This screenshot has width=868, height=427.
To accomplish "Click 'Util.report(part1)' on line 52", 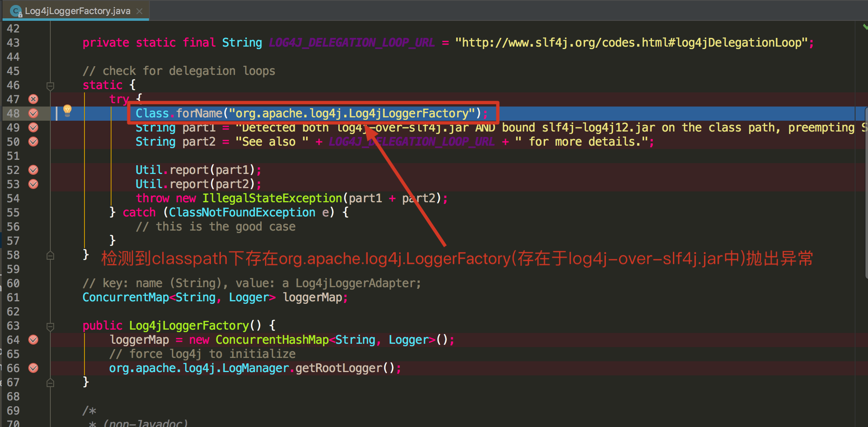I will 195,170.
